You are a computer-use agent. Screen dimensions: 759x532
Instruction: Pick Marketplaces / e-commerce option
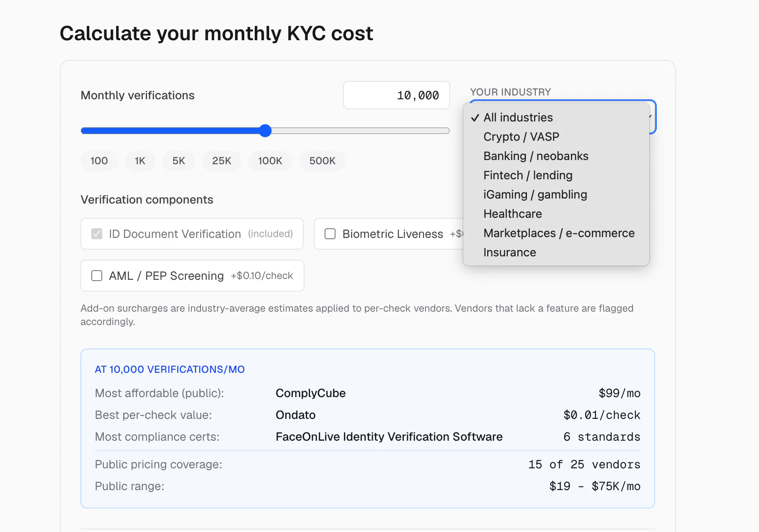click(x=556, y=233)
